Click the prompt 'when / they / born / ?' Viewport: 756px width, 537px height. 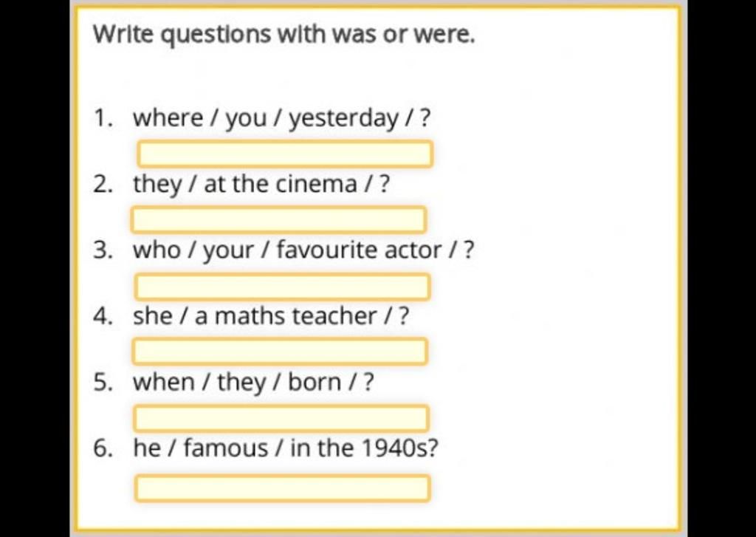254,382
